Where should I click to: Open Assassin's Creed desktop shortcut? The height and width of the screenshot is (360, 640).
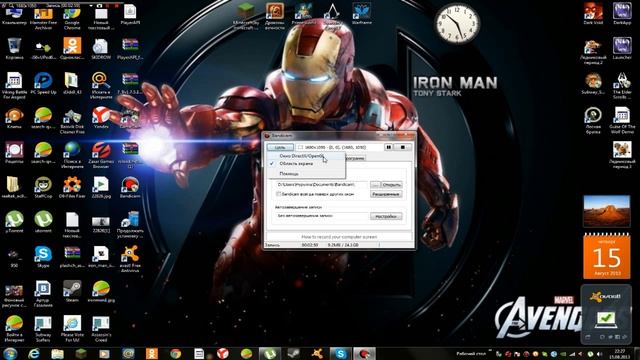pyautogui.click(x=101, y=329)
